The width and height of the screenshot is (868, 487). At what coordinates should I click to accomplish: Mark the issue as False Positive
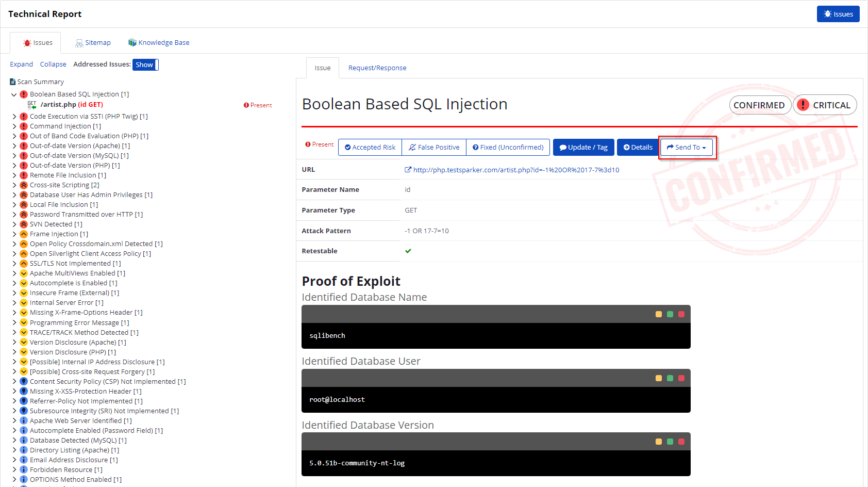tap(433, 147)
